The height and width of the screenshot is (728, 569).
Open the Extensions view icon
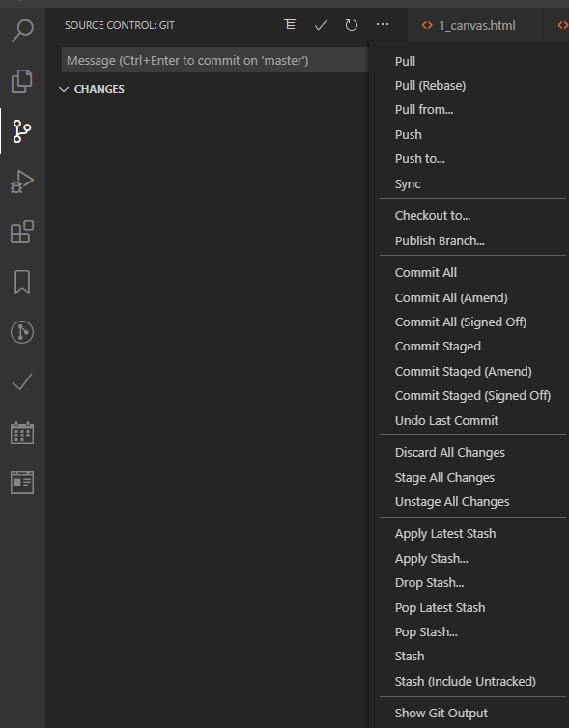[22, 232]
